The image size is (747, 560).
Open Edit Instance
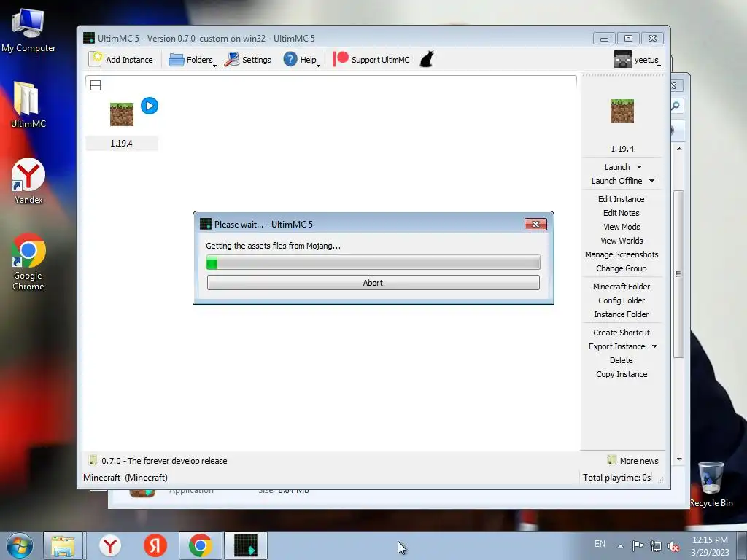(622, 199)
